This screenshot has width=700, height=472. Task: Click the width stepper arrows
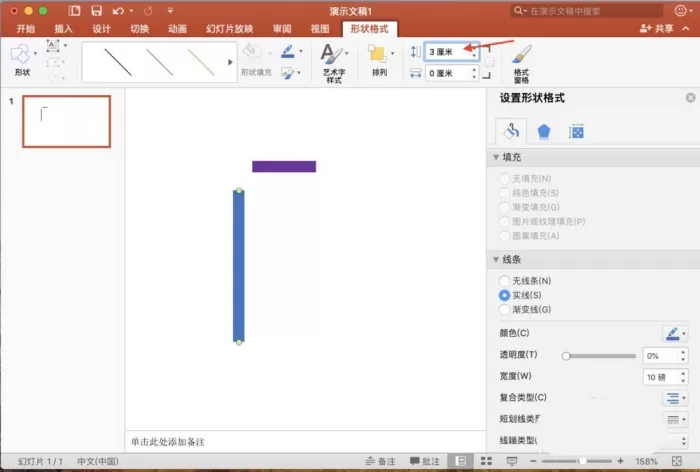474,73
